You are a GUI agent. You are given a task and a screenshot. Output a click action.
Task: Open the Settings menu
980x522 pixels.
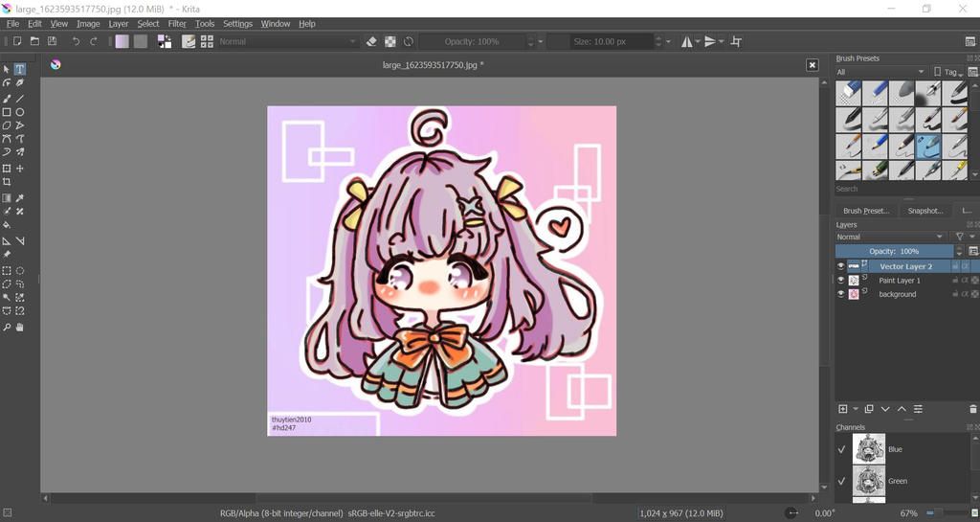click(x=237, y=24)
